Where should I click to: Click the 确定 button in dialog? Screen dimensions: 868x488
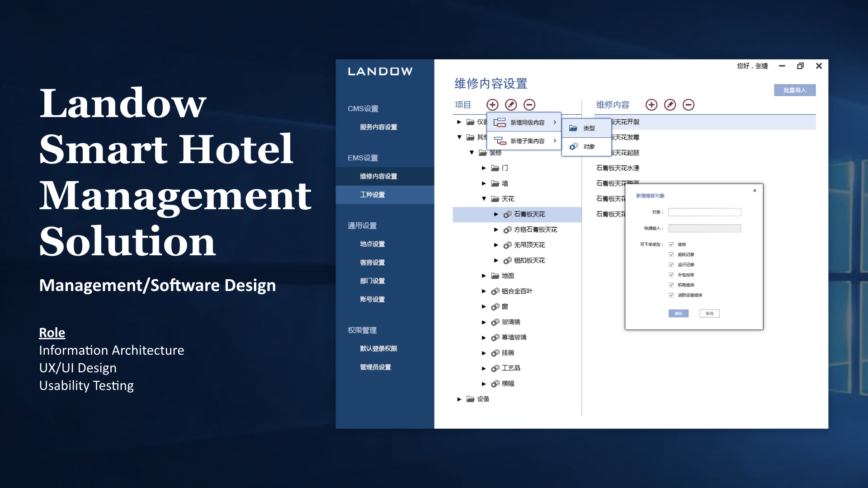(x=679, y=314)
